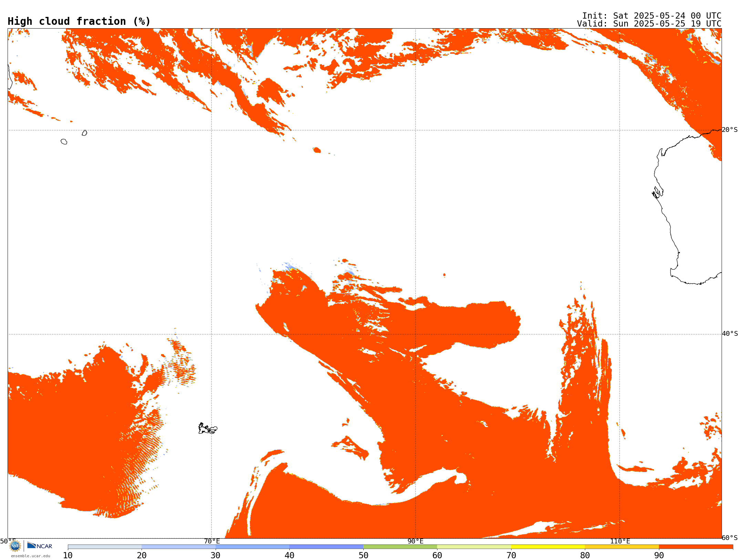Click the 110°E longitude label
Image resolution: width=744 pixels, height=560 pixels.
point(620,541)
